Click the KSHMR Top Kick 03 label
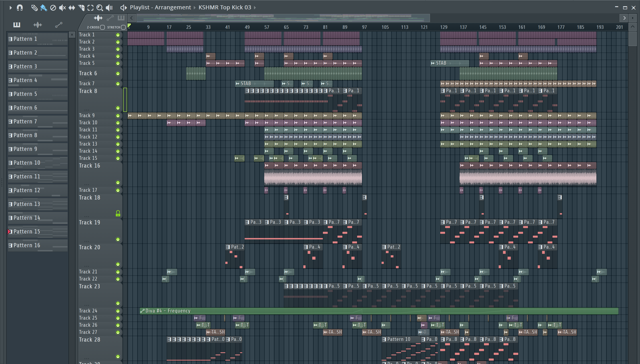 [225, 7]
